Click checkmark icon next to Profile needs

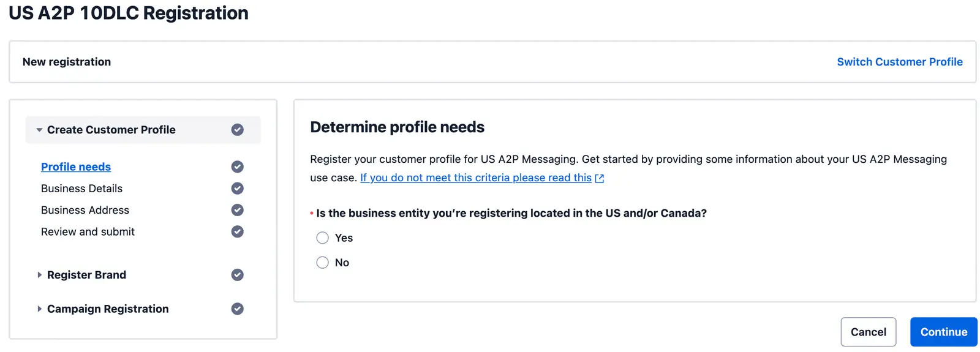point(238,167)
